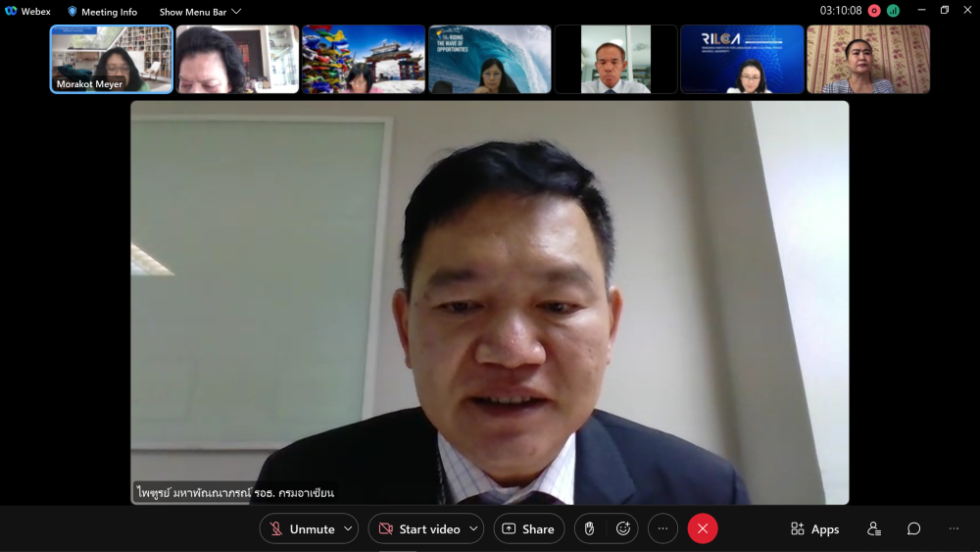Raise hand using the hand icon
Image resolution: width=980 pixels, height=552 pixels.
pyautogui.click(x=590, y=528)
